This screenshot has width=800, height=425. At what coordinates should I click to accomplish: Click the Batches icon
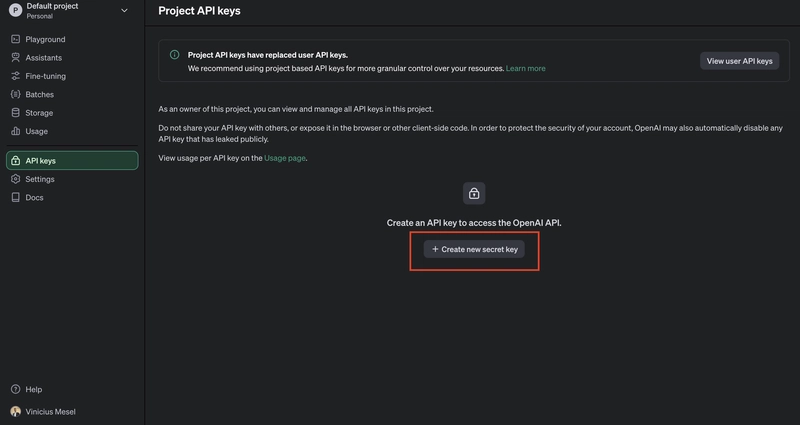click(x=16, y=94)
